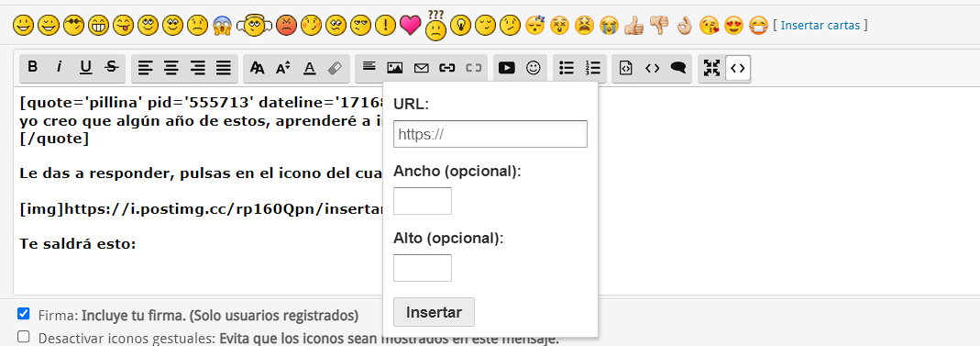Insert a numbered list
980x346 pixels.
592,68
